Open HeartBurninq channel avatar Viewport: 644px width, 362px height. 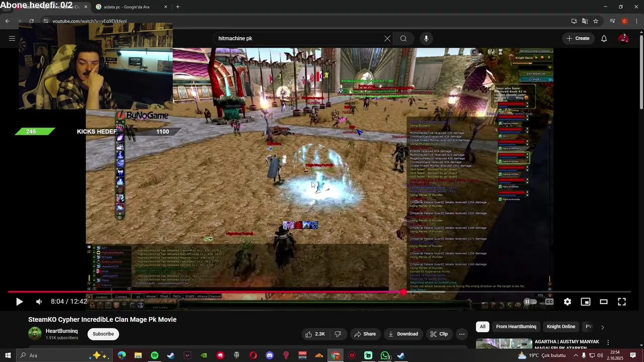(x=35, y=333)
